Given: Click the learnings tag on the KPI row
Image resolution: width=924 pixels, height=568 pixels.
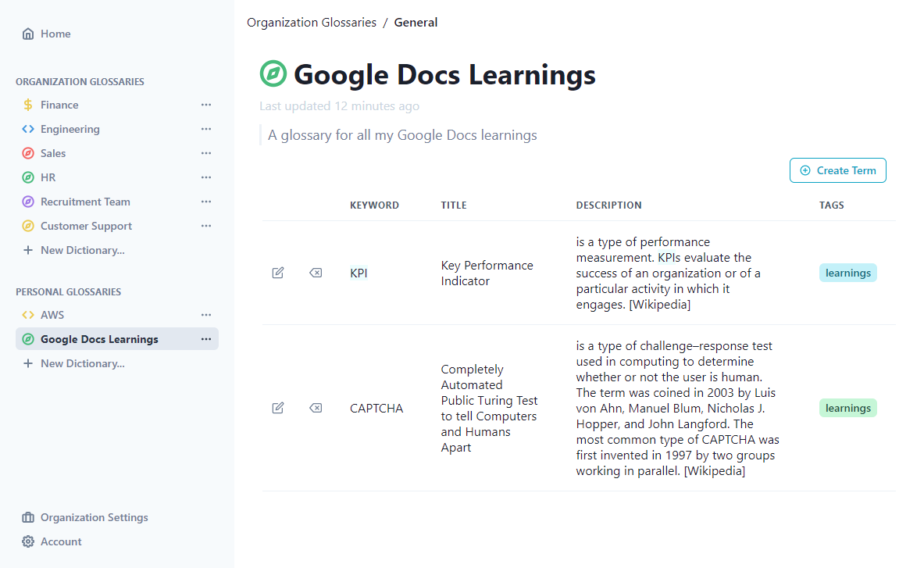Looking at the screenshot, I should pyautogui.click(x=848, y=273).
